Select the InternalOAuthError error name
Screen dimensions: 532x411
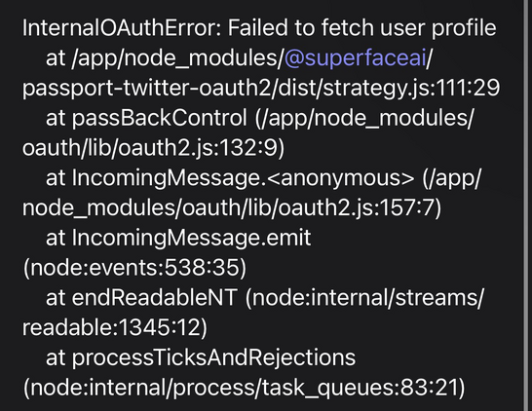click(x=120, y=28)
